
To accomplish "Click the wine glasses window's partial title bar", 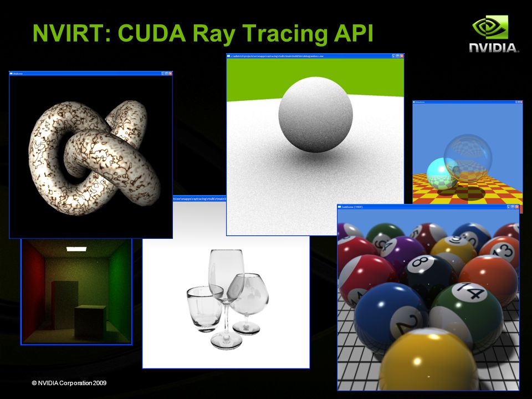I will coord(199,198).
